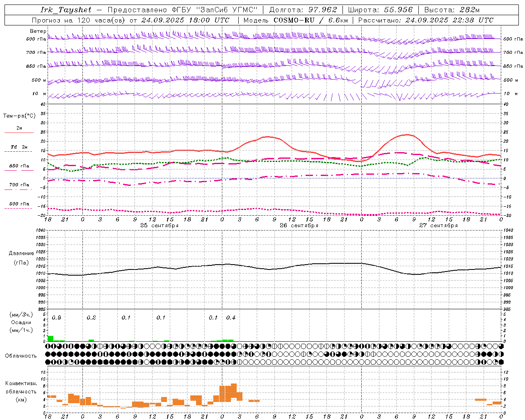
Task: Click the Конвективн. label in bottom panel
Action: point(21,383)
